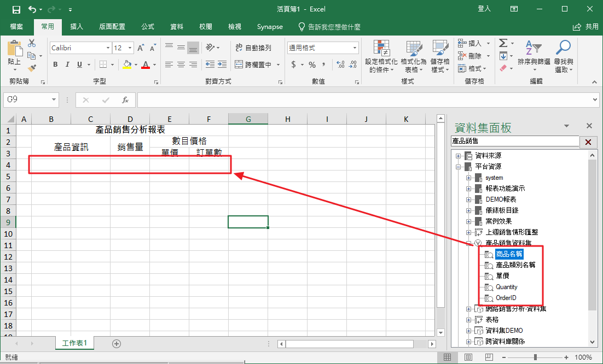Click the font color red swatch
Viewport: 603px width, 364px height.
[145, 65]
